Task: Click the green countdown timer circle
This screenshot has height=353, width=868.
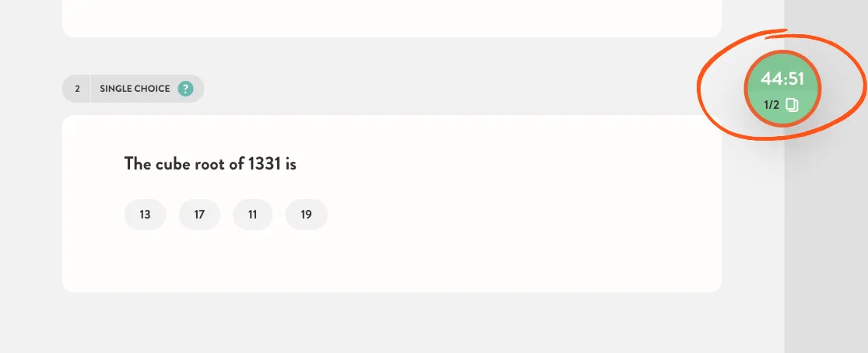Action: (x=782, y=89)
